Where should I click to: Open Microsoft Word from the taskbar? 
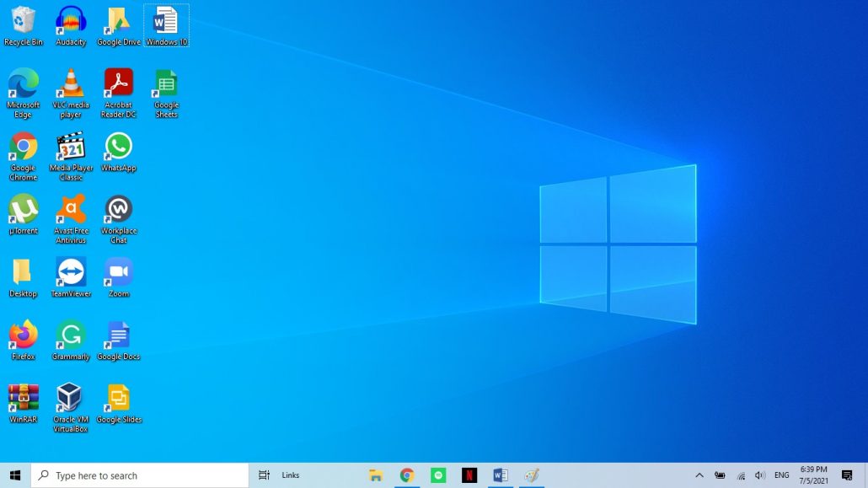click(501, 475)
